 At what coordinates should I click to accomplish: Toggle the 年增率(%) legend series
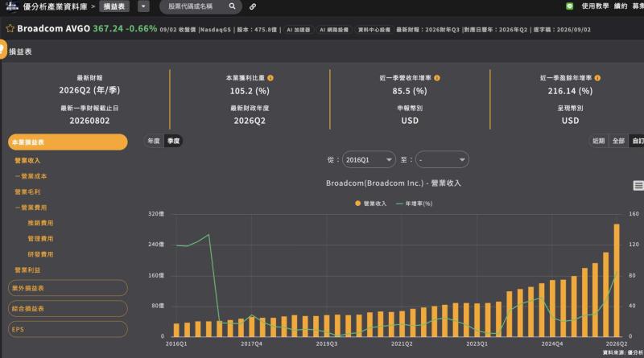tap(415, 204)
